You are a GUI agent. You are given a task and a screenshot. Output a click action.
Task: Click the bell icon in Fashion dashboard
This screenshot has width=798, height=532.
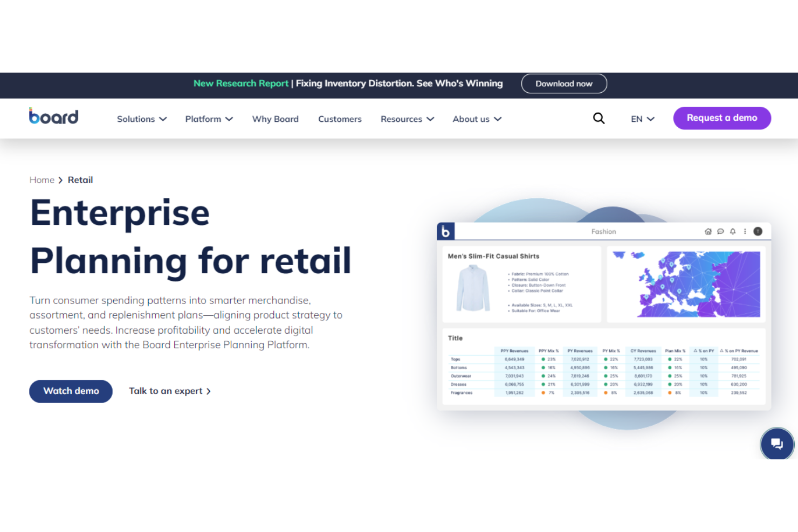point(733,231)
